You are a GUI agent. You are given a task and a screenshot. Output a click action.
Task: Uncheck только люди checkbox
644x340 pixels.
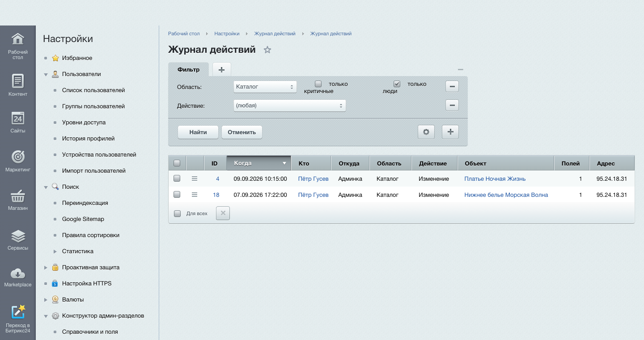[397, 84]
